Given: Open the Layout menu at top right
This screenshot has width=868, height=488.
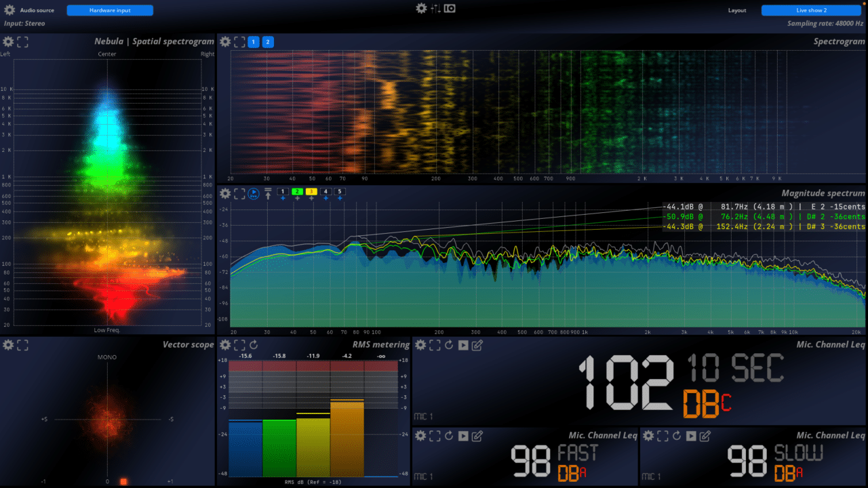Looking at the screenshot, I should (737, 10).
